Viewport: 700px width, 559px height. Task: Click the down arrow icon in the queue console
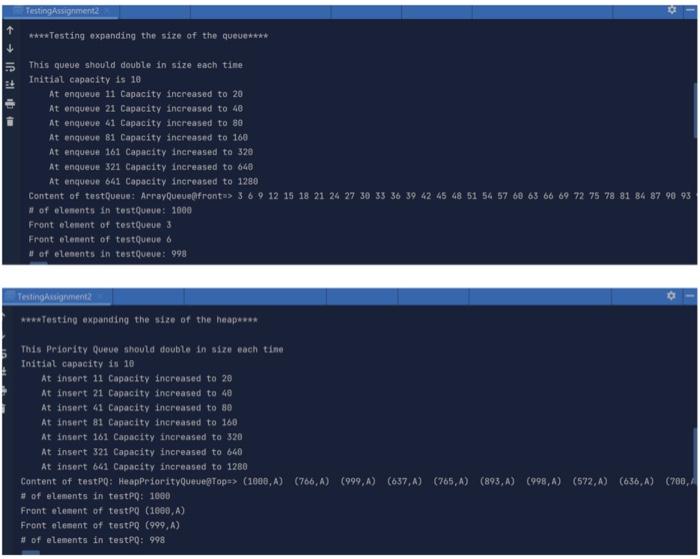[10, 48]
